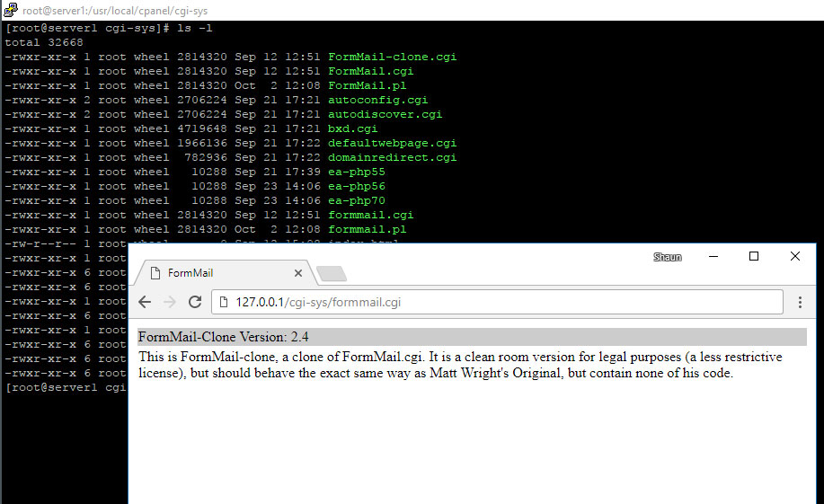Maximize the Chrome window

(x=754, y=256)
